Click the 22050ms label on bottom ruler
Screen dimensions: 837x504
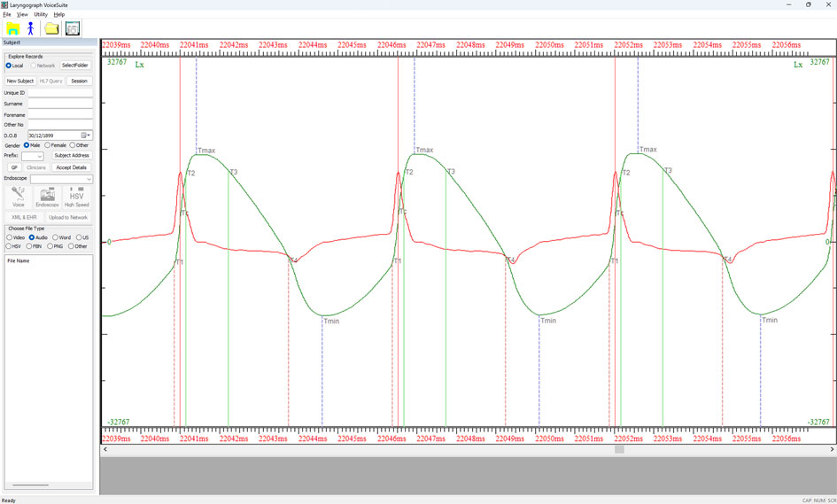click(549, 438)
